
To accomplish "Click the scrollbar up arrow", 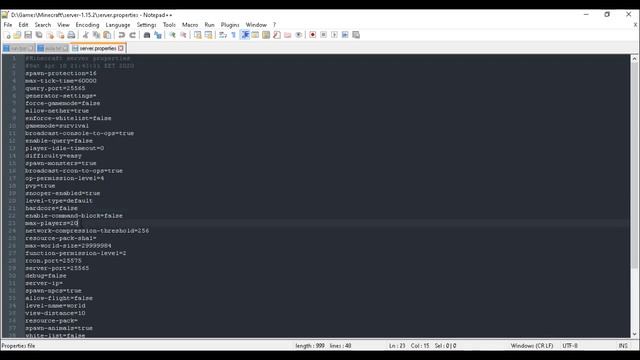I will (x=634, y=59).
